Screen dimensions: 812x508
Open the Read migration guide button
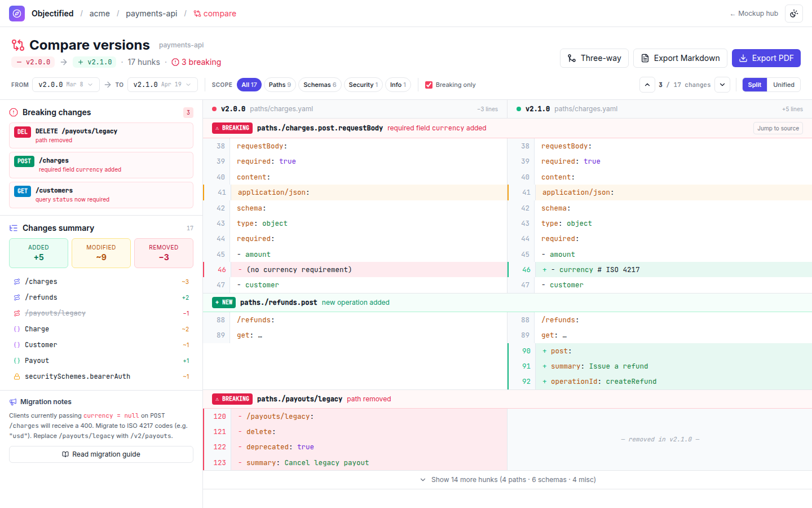point(101,454)
